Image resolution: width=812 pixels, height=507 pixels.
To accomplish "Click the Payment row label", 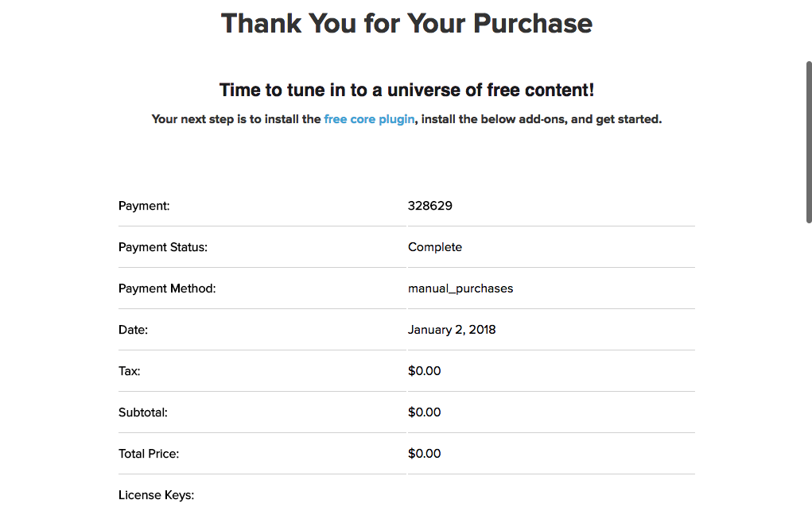I will click(144, 205).
